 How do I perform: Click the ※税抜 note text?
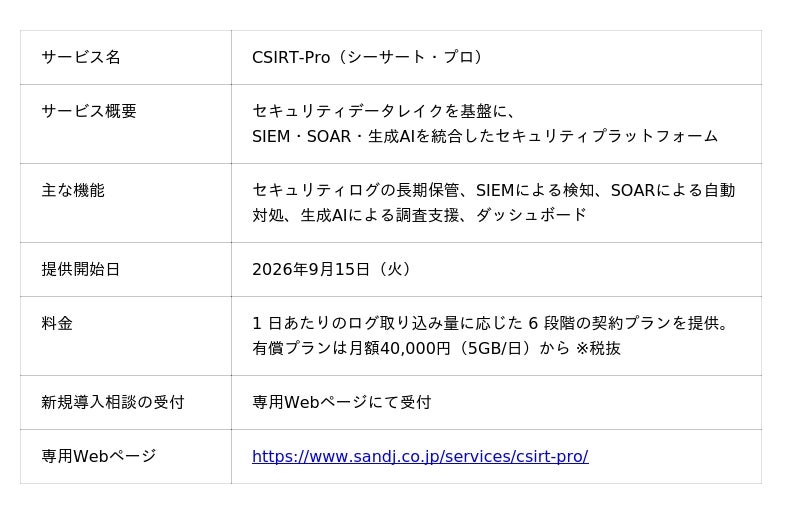click(x=598, y=349)
